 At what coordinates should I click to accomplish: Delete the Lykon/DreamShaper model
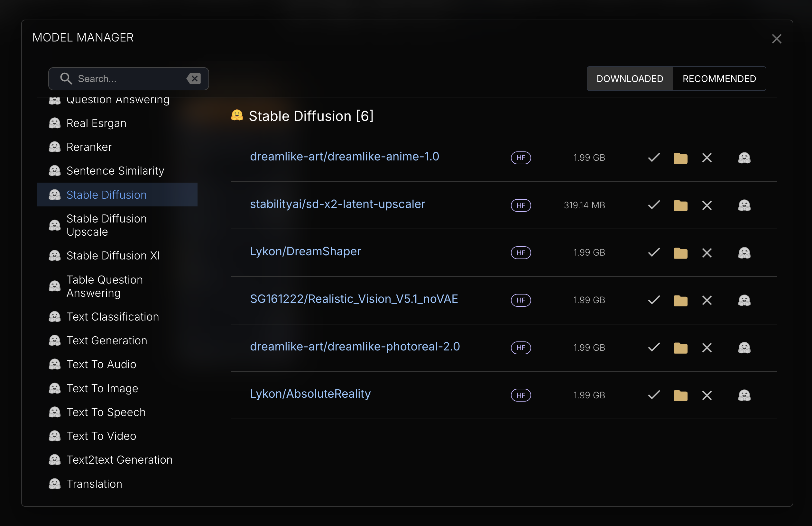tap(707, 253)
